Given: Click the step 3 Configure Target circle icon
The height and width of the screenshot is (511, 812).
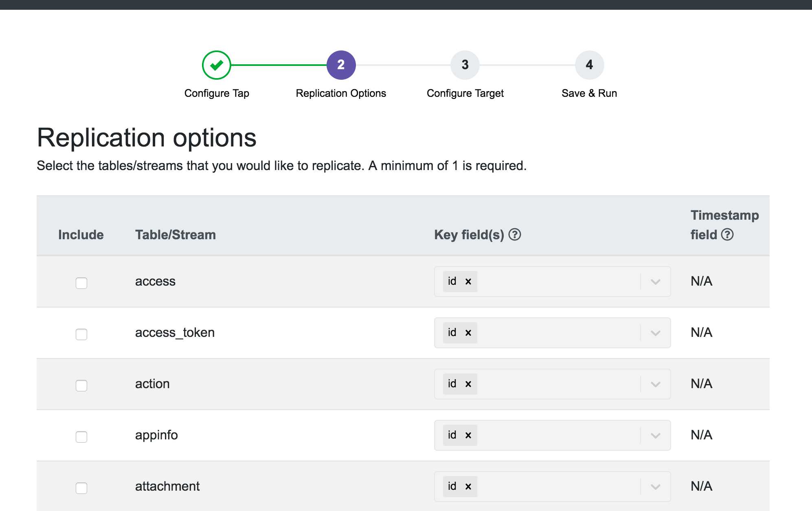Looking at the screenshot, I should [x=465, y=64].
